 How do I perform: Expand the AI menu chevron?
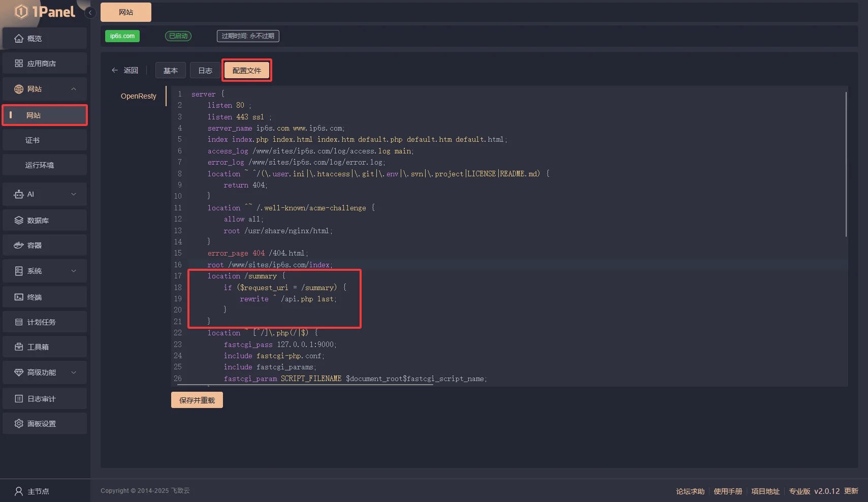coord(74,194)
